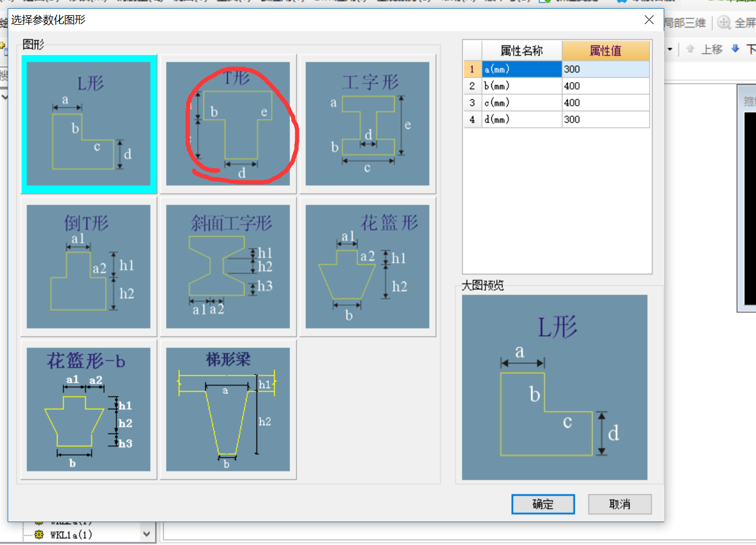Select the L形 shape thumbnail
The height and width of the screenshot is (545, 756).
(89, 123)
